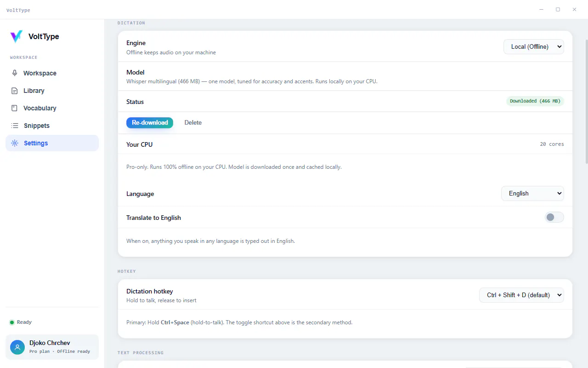
Task: Click the Pro-only offline CPU note
Action: (234, 167)
